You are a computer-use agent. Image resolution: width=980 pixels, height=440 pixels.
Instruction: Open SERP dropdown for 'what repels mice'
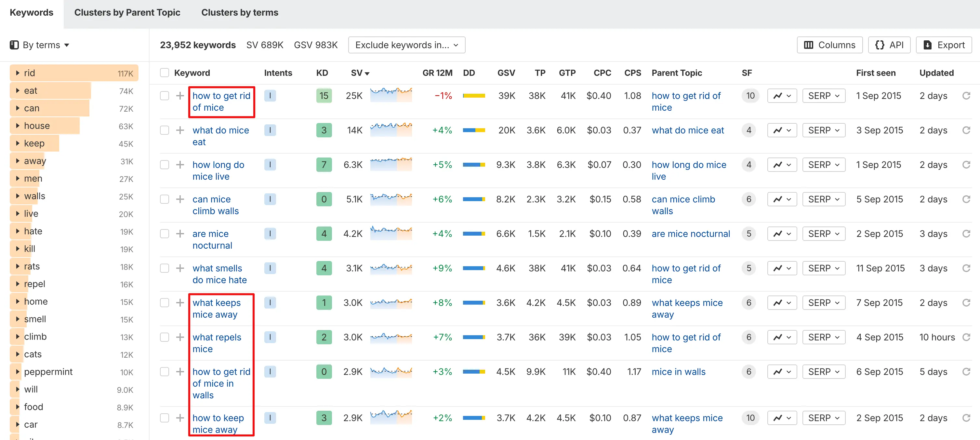[824, 337]
